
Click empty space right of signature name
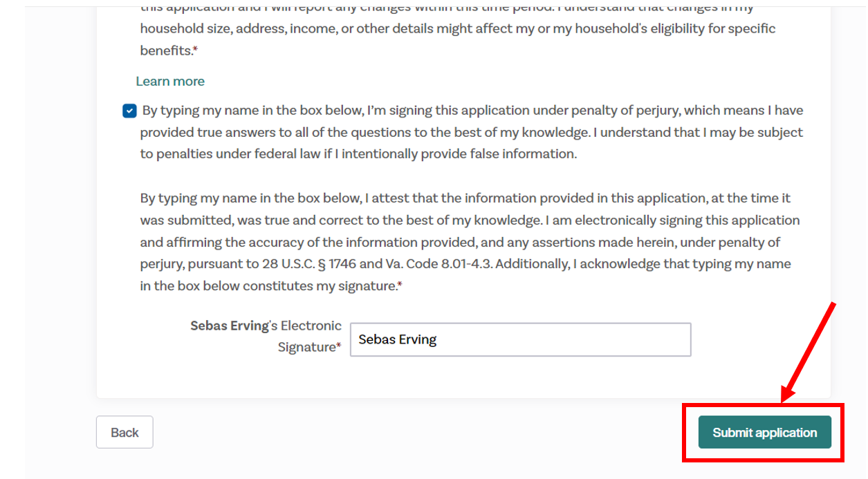588,340
